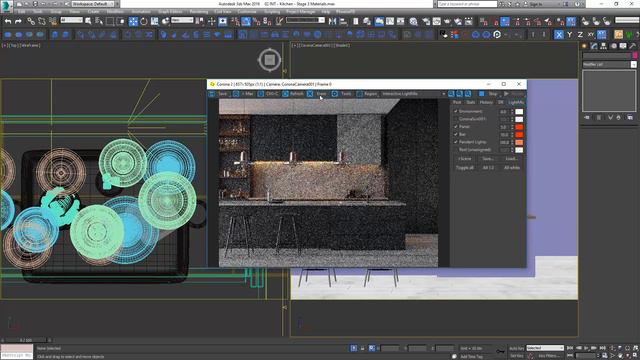
Task: Open the Modify command panel tab
Action: (594, 46)
